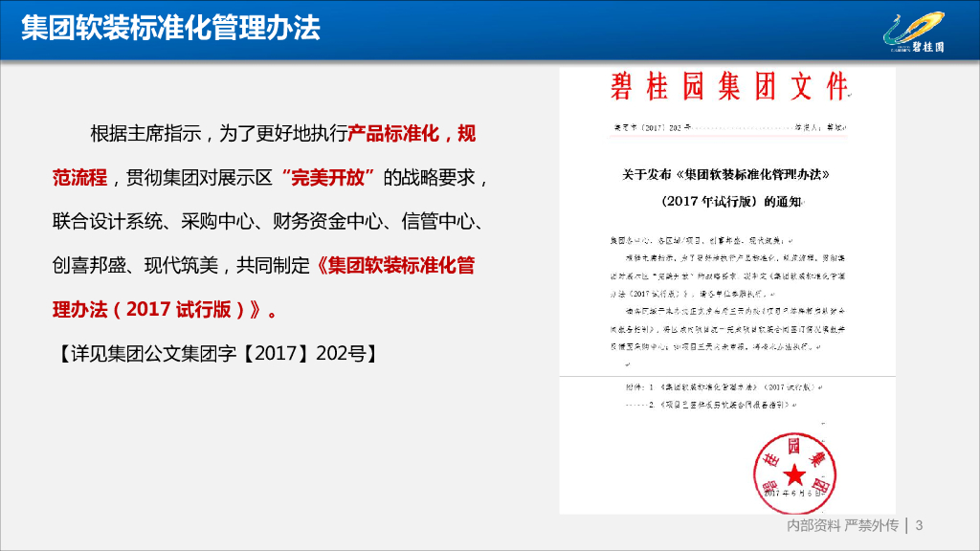Image resolution: width=980 pixels, height=551 pixels.
Task: Click the 碧桂园 logo in the header
Action: pos(914,33)
